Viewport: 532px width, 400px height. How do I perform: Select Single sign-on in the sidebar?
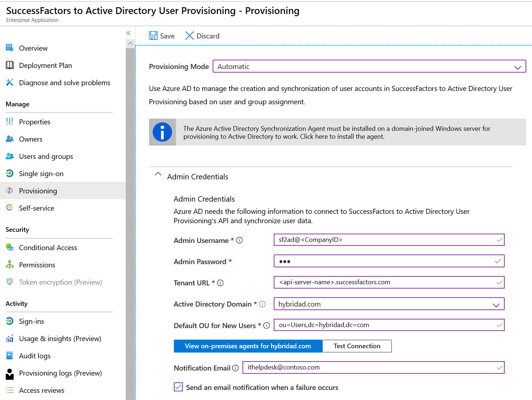pyautogui.click(x=41, y=174)
